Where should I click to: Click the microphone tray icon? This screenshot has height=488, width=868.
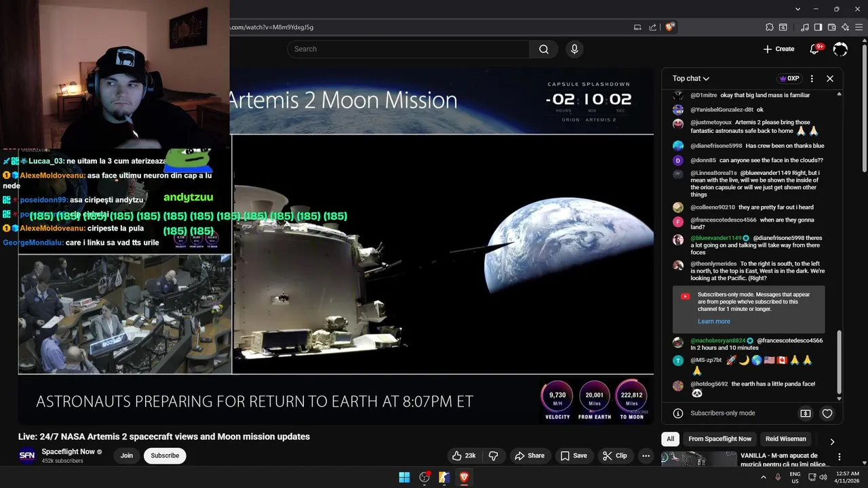coord(778,477)
